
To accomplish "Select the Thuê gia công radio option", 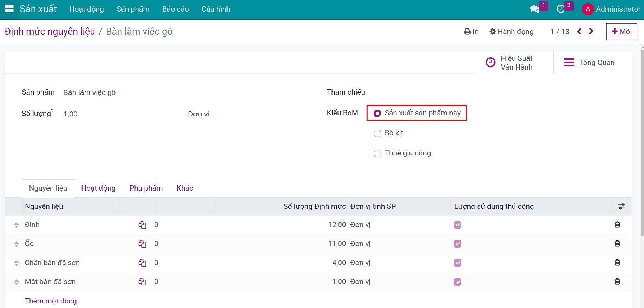I will pos(377,153).
